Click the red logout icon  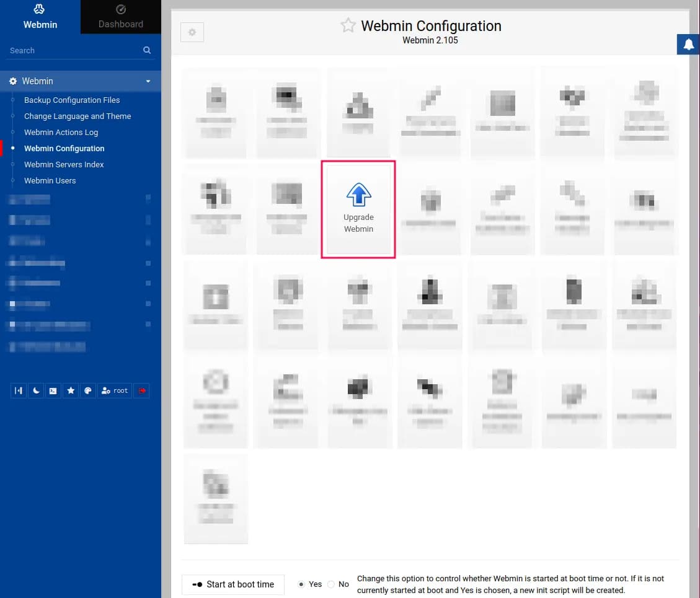(x=141, y=390)
